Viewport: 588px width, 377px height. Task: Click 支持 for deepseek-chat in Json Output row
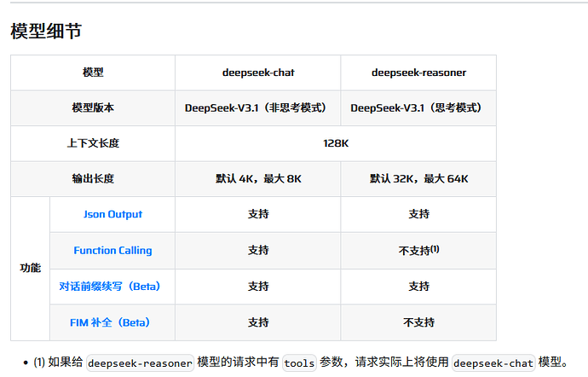[x=258, y=214]
